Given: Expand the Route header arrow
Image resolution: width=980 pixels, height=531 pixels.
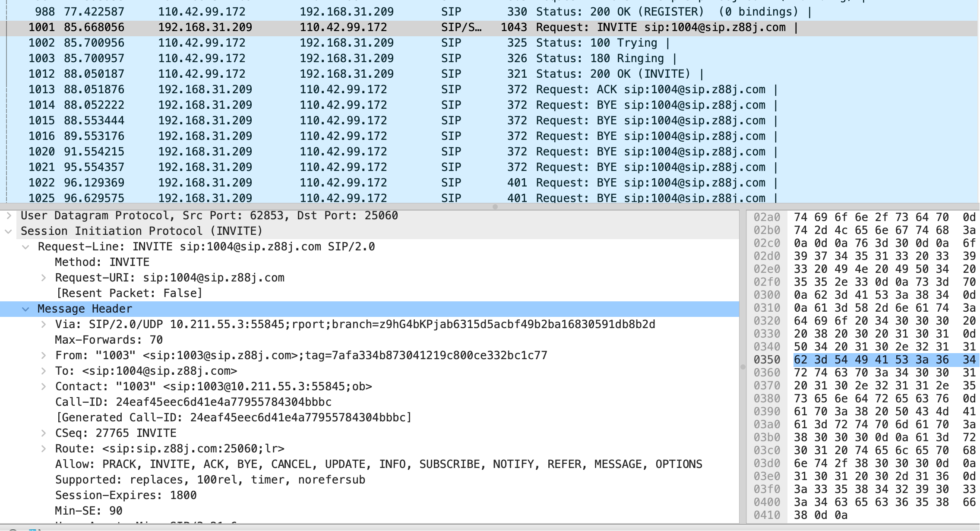Looking at the screenshot, I should (43, 449).
